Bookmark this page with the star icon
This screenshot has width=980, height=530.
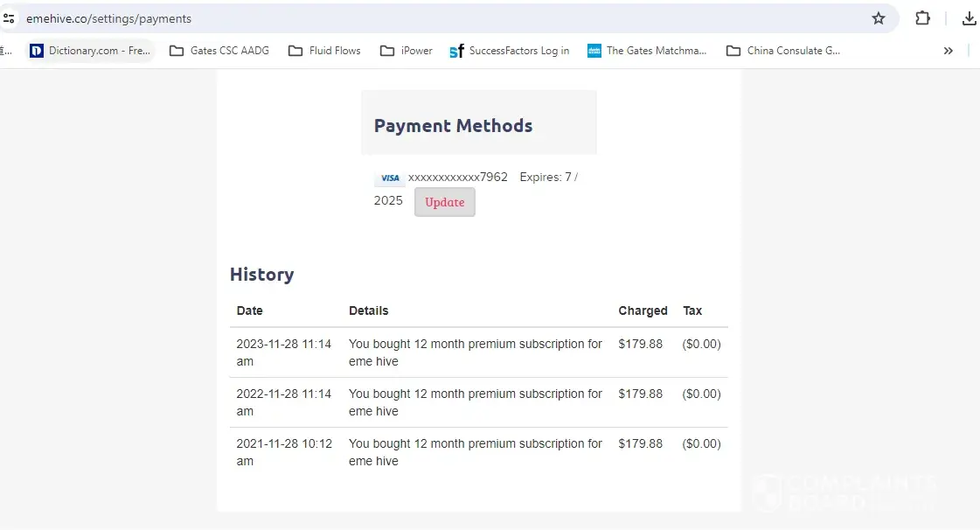pyautogui.click(x=879, y=18)
